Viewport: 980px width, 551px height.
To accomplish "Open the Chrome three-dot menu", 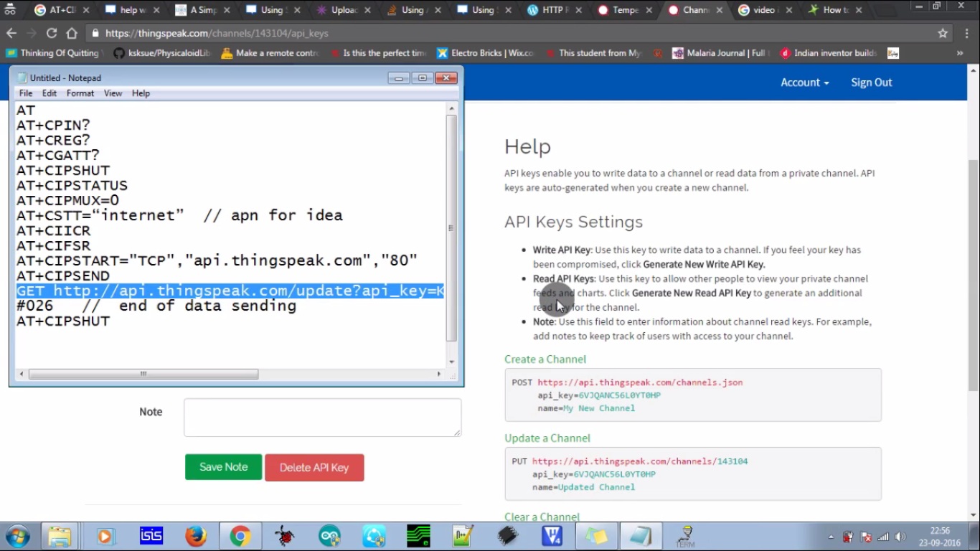I will point(966,33).
